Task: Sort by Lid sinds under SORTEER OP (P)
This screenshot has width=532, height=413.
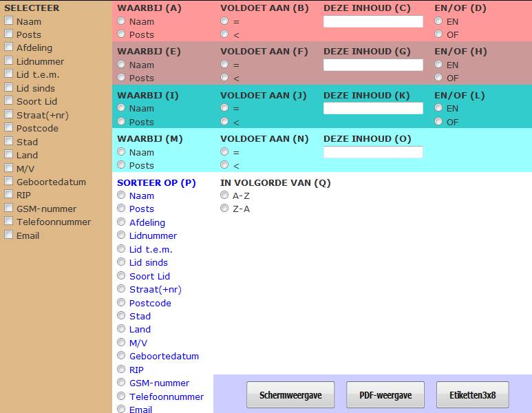Action: click(x=121, y=262)
